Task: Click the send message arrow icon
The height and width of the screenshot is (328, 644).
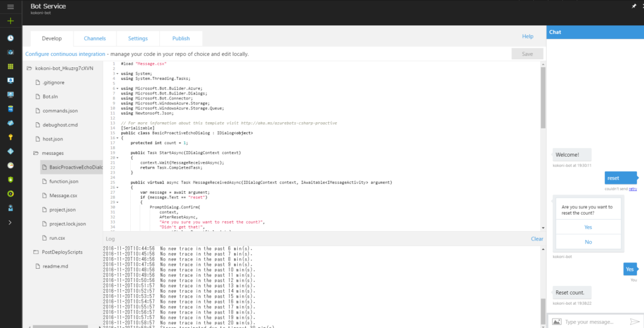Action: pyautogui.click(x=635, y=322)
